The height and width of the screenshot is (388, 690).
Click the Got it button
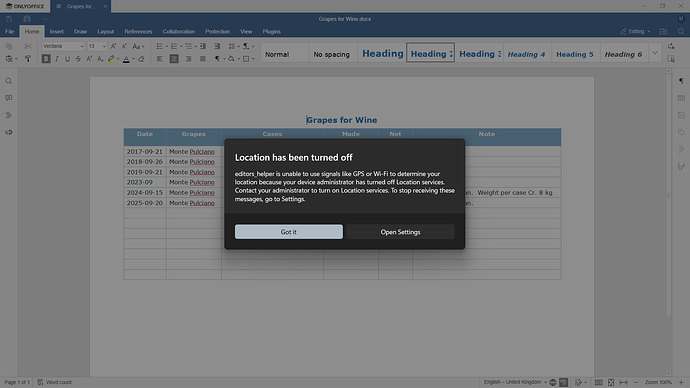point(289,232)
